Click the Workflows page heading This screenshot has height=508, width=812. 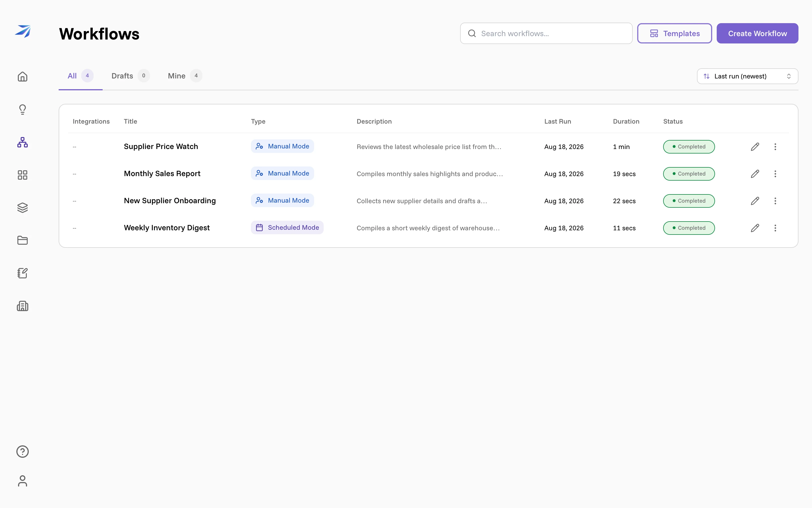pyautogui.click(x=99, y=34)
